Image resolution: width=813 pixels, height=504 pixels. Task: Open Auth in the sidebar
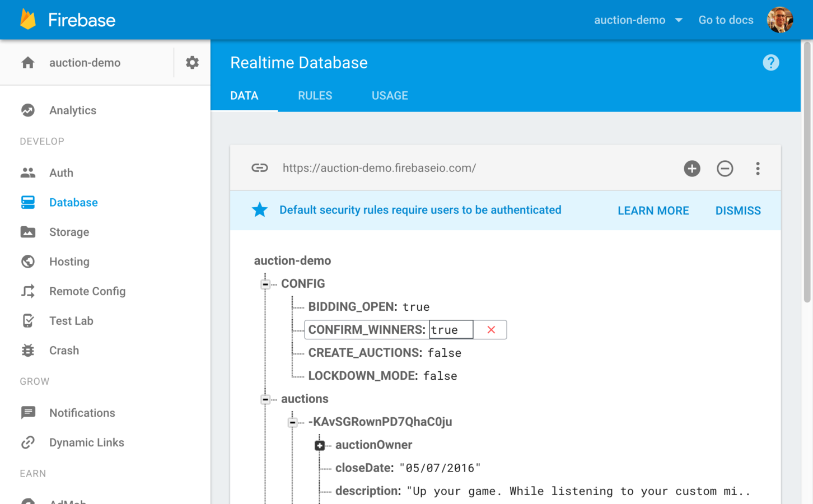tap(61, 173)
